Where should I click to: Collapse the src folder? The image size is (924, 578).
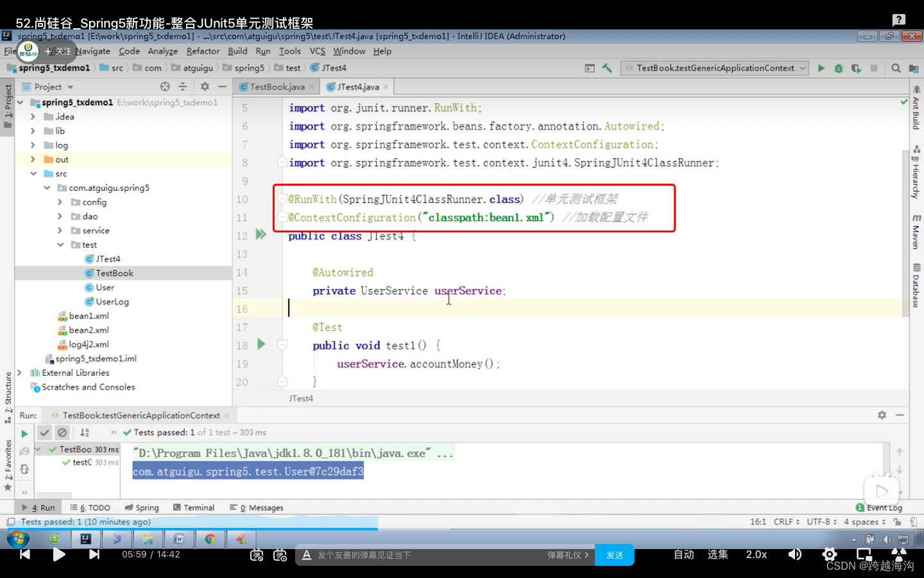(33, 173)
